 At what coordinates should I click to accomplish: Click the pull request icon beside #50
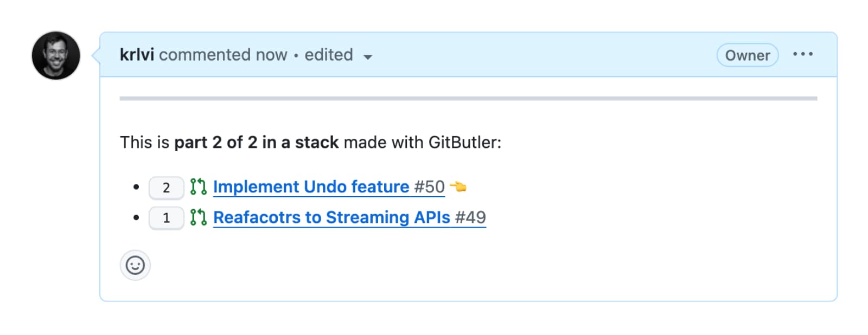click(x=198, y=186)
